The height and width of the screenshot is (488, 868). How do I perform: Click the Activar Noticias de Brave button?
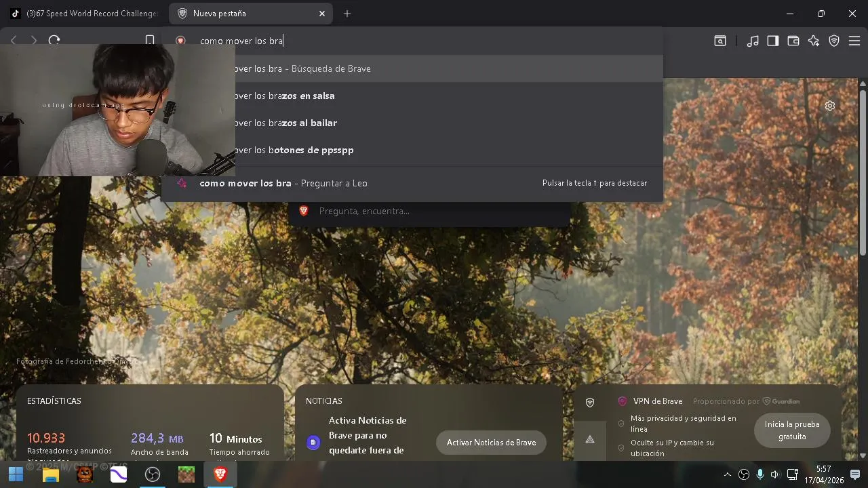pyautogui.click(x=491, y=443)
